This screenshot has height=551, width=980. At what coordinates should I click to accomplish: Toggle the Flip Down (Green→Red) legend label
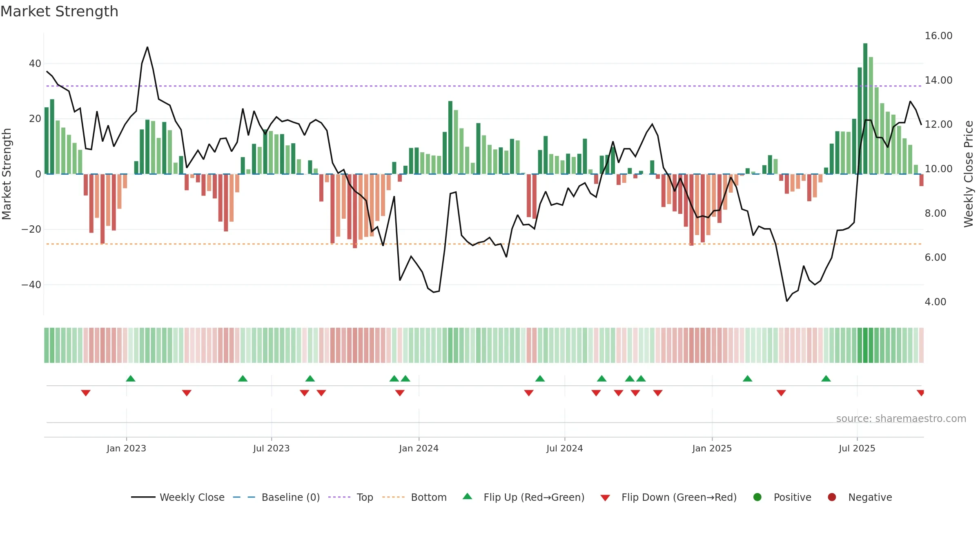[x=679, y=498]
